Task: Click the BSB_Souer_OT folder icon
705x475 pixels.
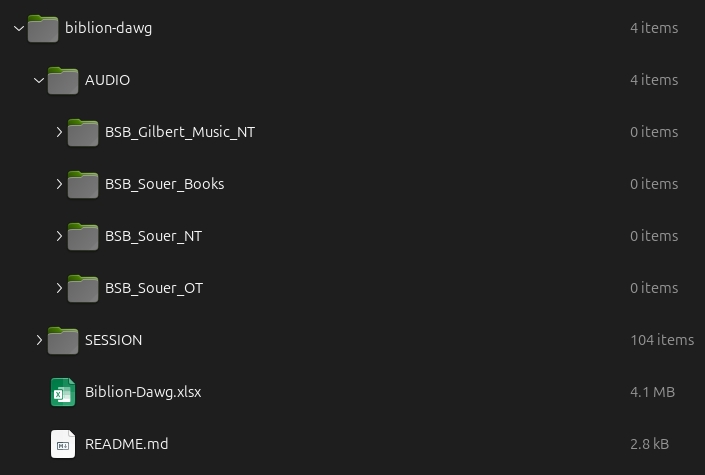Action: pyautogui.click(x=83, y=288)
